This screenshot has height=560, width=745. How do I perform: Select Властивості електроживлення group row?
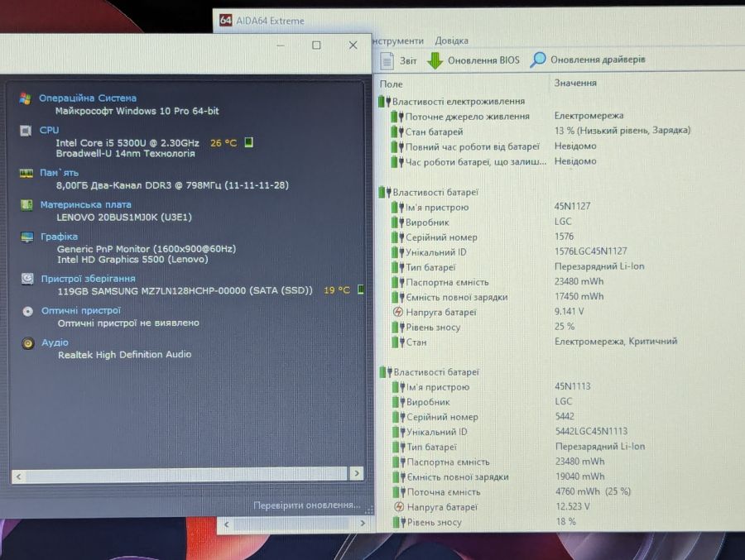click(x=452, y=101)
